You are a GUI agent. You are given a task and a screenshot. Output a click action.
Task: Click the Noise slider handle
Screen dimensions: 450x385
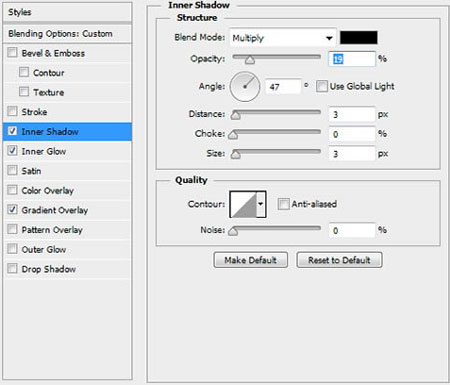pos(233,231)
